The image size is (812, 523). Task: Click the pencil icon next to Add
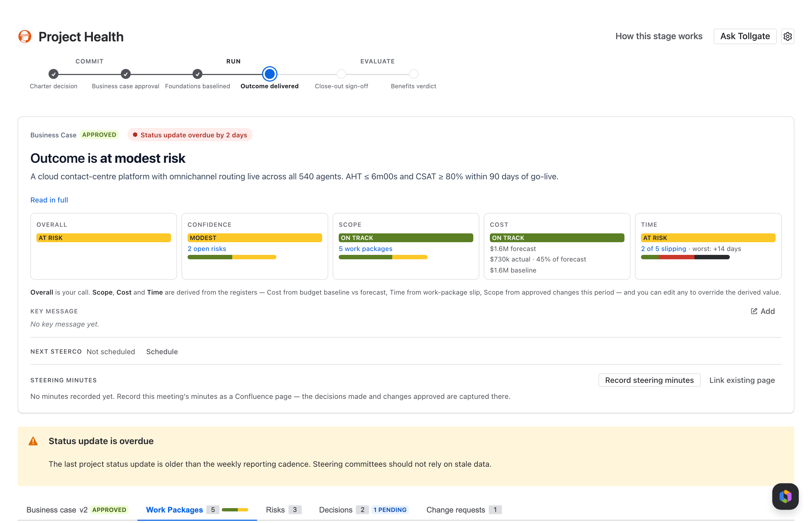click(x=754, y=311)
